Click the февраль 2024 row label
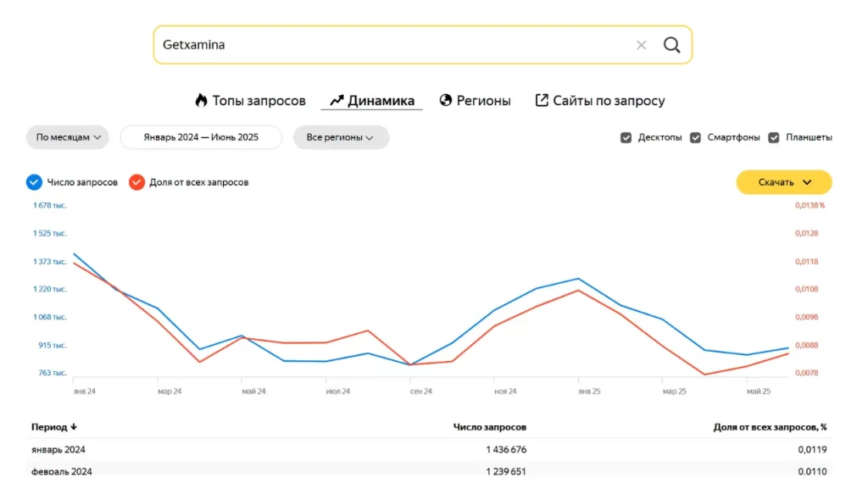 pos(61,471)
